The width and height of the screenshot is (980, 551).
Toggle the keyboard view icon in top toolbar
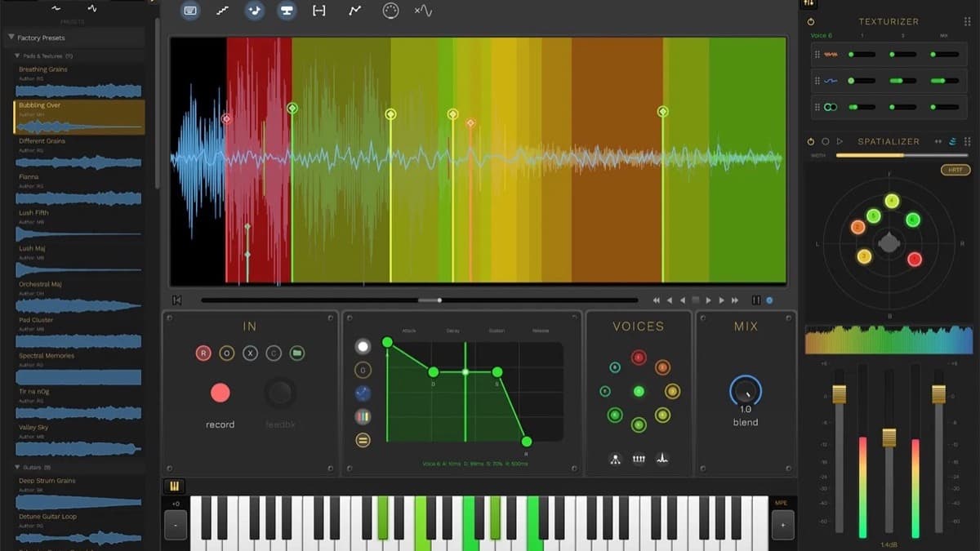pyautogui.click(x=190, y=11)
